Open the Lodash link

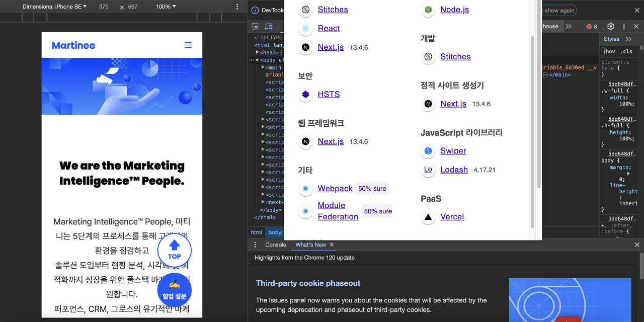click(x=454, y=170)
